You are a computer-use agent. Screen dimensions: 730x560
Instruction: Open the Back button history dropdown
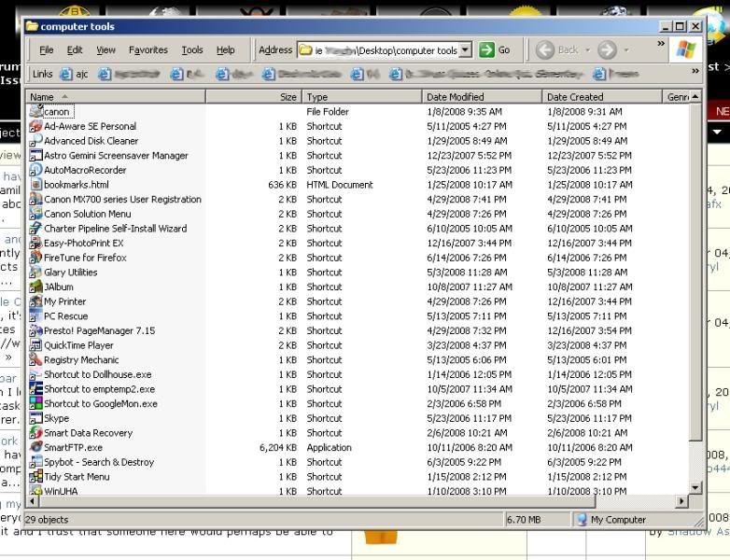click(x=587, y=49)
